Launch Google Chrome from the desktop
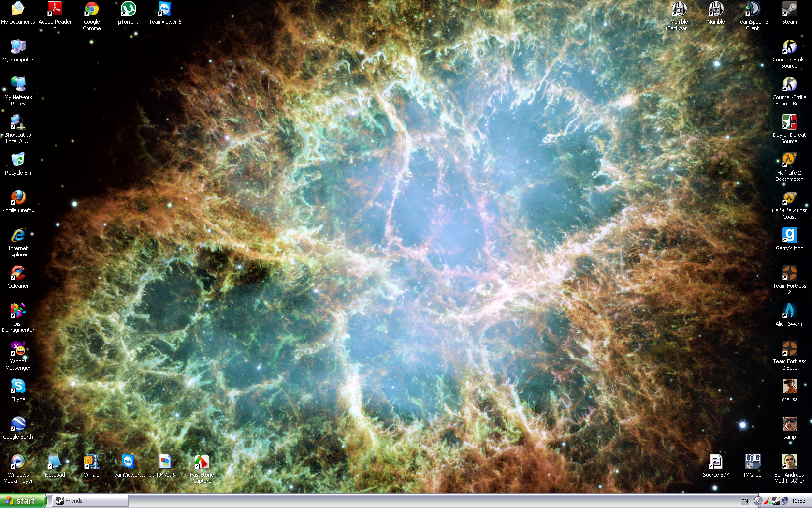Viewport: 812px width, 508px height. pos(91,16)
